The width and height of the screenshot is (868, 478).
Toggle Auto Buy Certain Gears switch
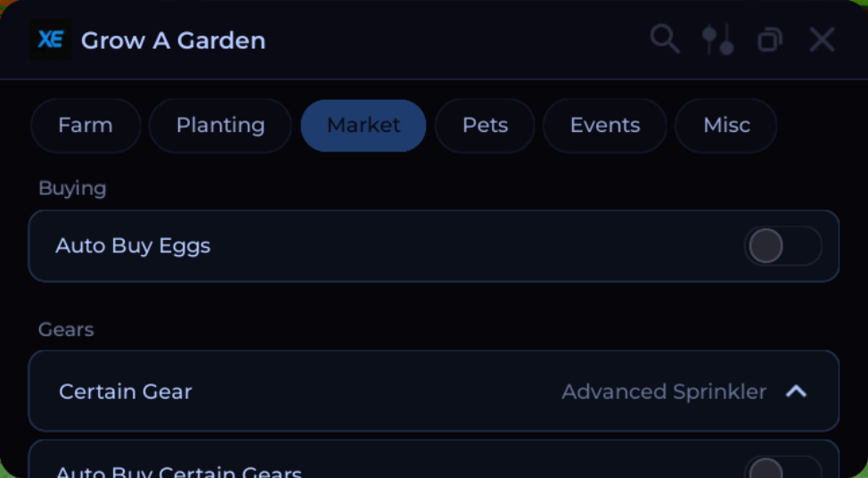(782, 467)
